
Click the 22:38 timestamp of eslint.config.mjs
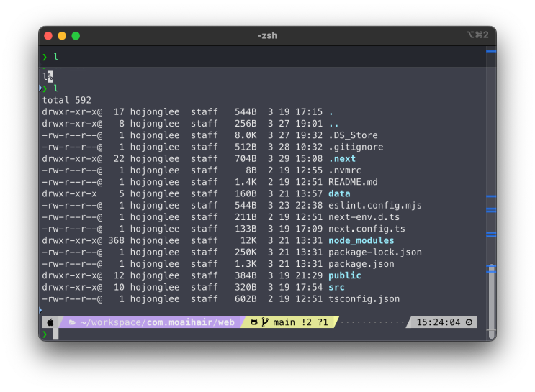[309, 206]
